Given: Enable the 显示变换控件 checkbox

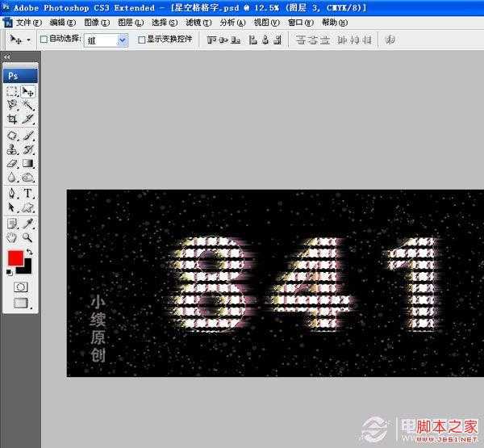Looking at the screenshot, I should (142, 40).
